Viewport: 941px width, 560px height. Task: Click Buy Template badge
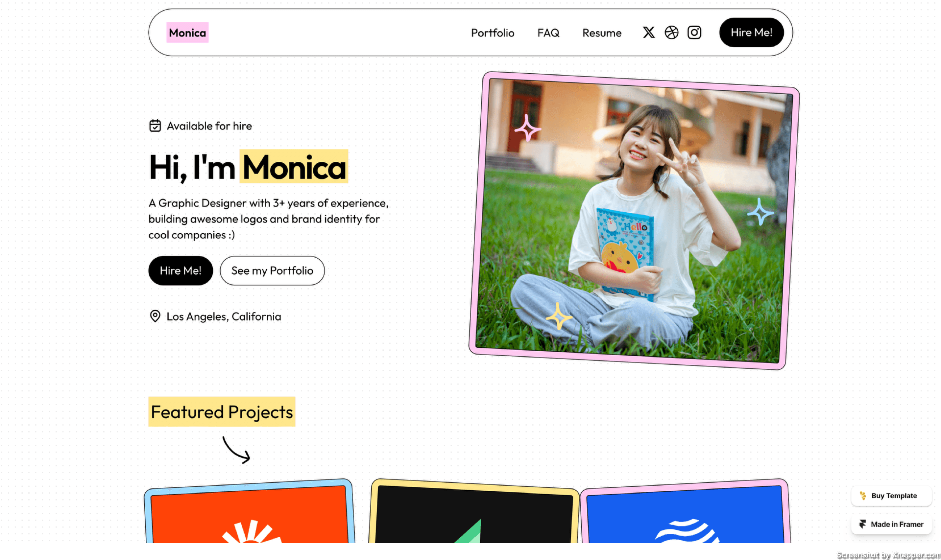[x=893, y=496]
